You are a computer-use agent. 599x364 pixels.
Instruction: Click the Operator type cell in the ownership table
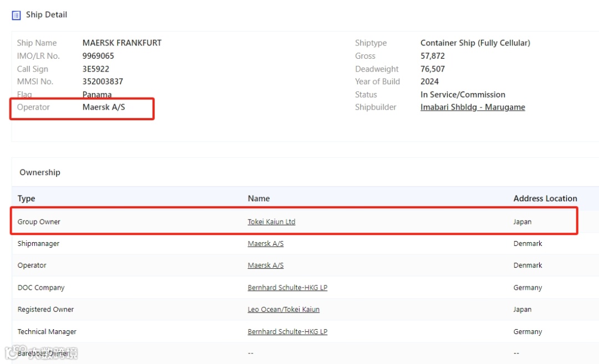[32, 265]
